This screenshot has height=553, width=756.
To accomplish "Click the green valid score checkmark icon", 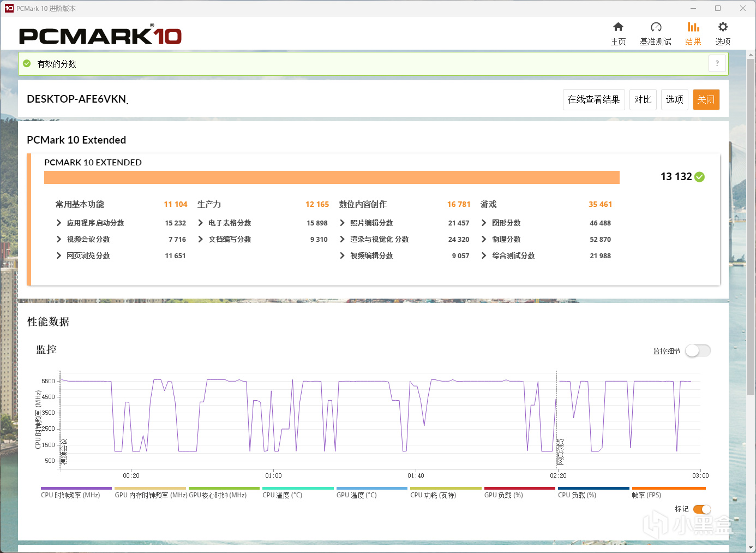I will coord(27,64).
